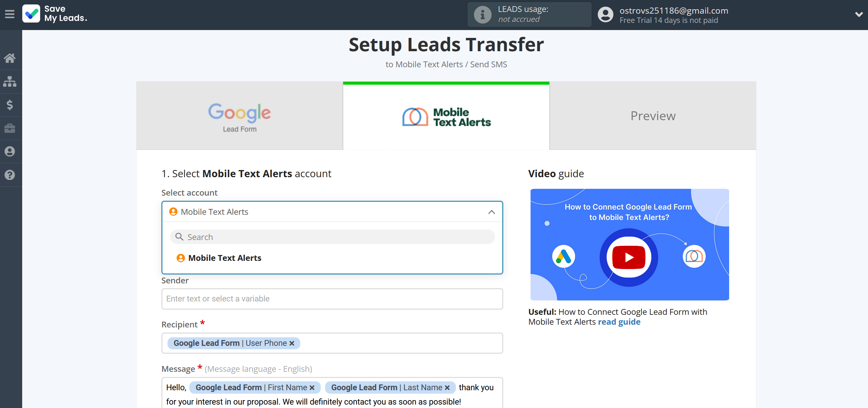Open the read guide link
Screen dimensions: 868x408
click(619, 322)
